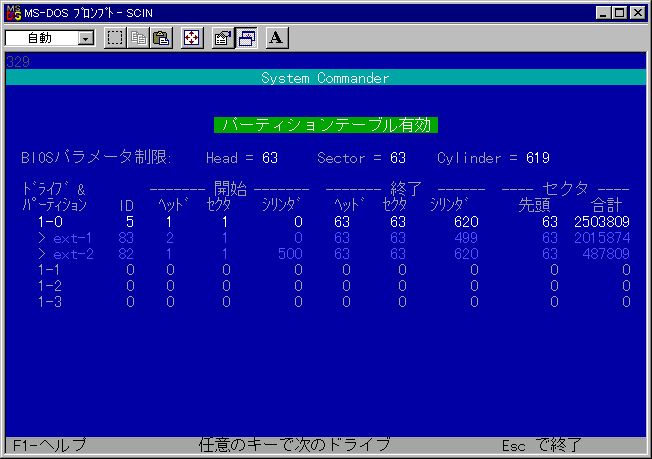Click the green パーティションテーブル有効 banner
Image resolution: width=652 pixels, height=459 pixels.
tap(326, 125)
